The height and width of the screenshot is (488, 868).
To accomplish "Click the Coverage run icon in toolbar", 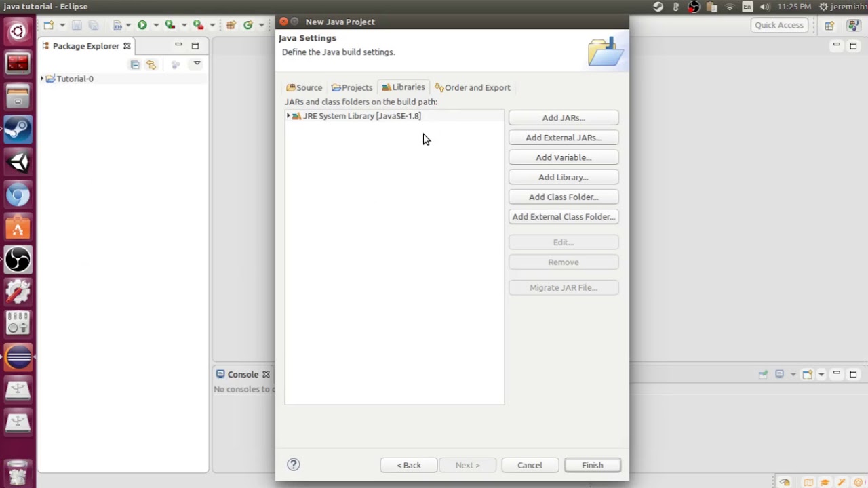I will (170, 25).
